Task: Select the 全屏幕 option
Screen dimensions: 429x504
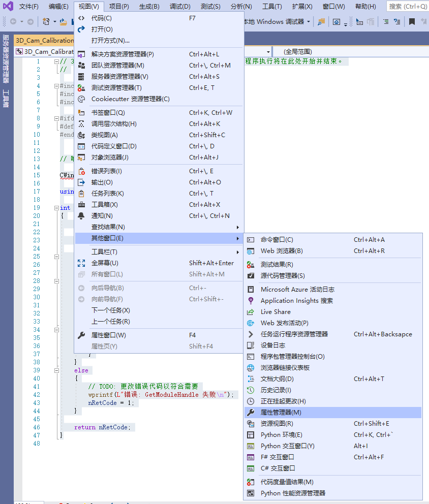Action: tap(105, 263)
